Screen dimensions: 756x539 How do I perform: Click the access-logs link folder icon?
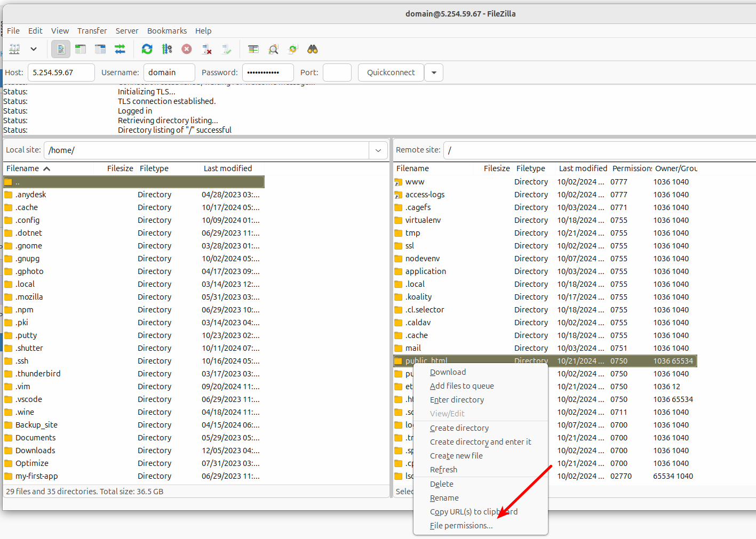point(398,195)
